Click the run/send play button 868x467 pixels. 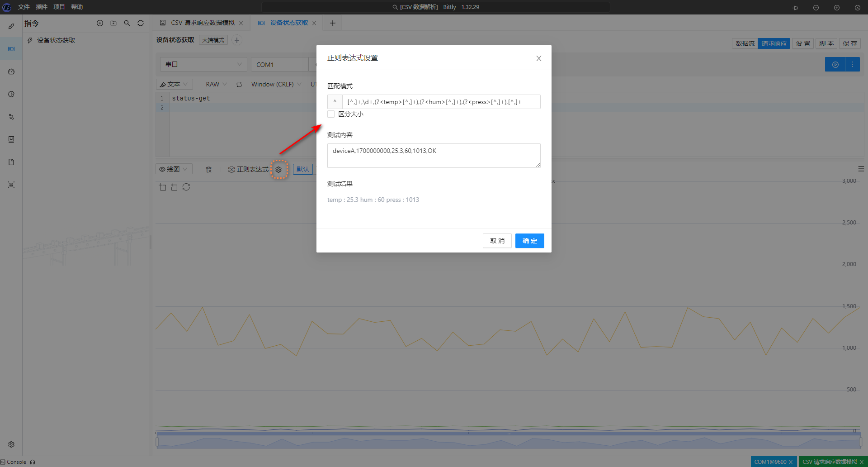pyautogui.click(x=835, y=65)
